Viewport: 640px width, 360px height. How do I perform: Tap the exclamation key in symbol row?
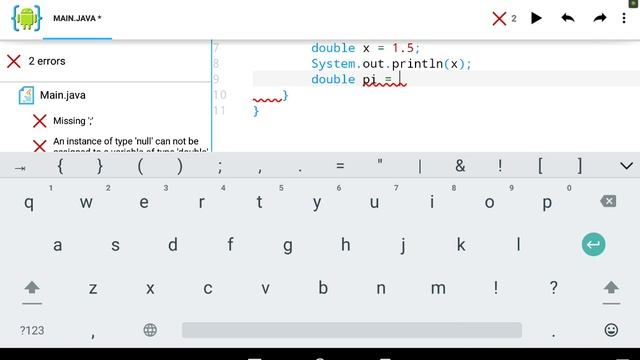[x=500, y=166]
